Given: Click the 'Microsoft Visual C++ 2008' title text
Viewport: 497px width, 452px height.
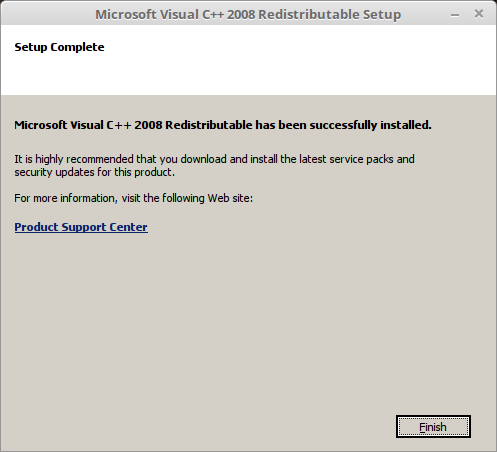Looking at the screenshot, I should point(175,15).
